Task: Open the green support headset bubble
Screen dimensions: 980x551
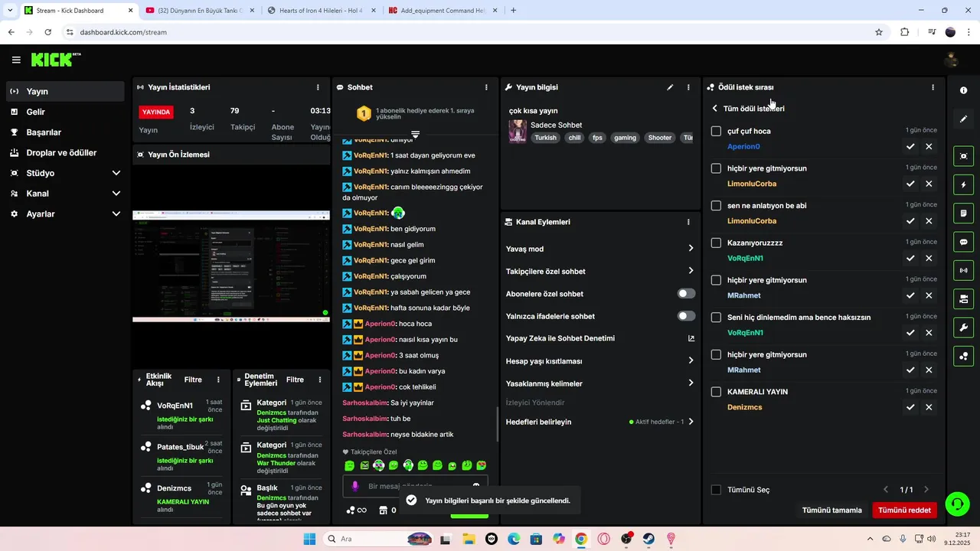Action: pyautogui.click(x=957, y=504)
